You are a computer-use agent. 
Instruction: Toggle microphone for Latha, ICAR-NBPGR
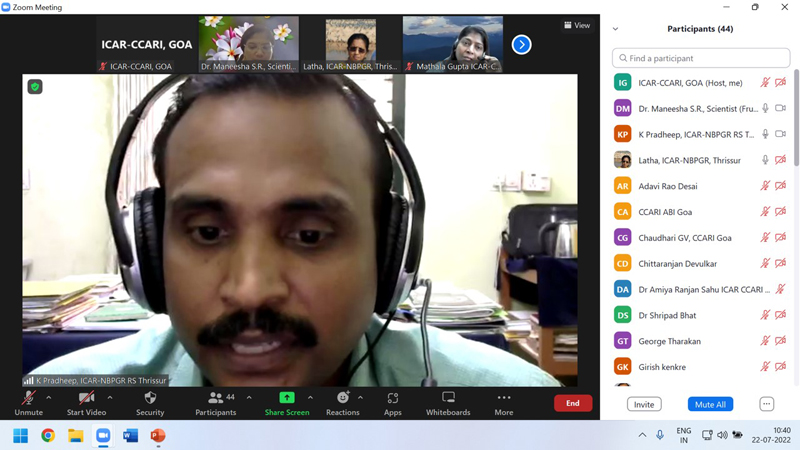point(765,160)
